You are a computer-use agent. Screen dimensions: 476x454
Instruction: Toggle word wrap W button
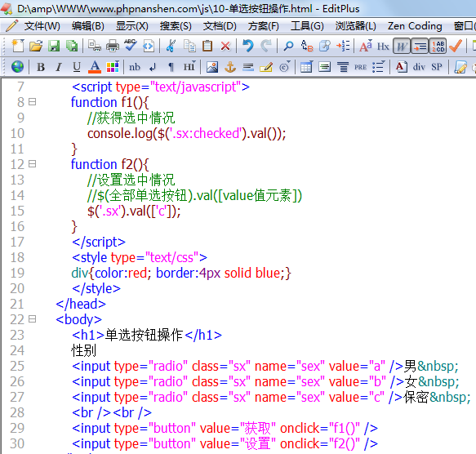(402, 47)
